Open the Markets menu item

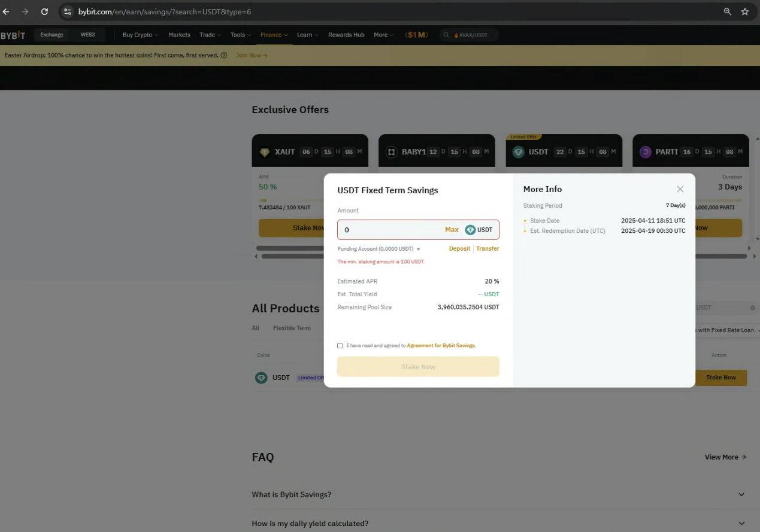(179, 35)
